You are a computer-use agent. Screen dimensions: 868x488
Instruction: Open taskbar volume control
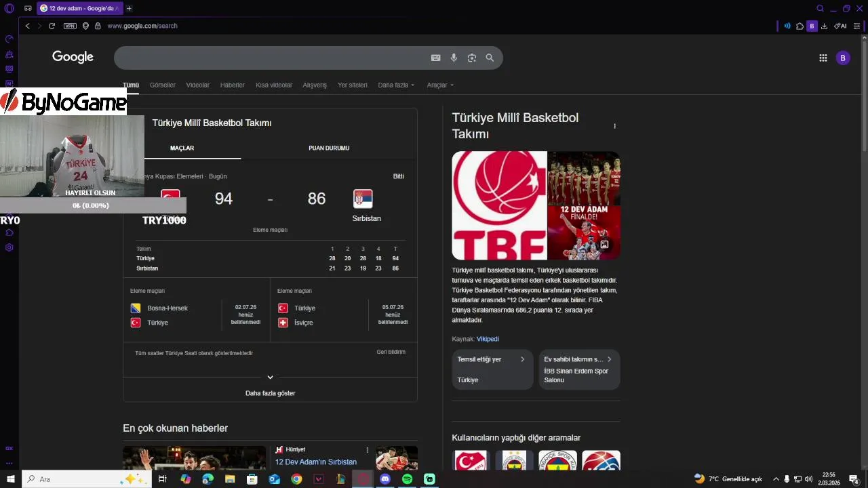tap(808, 479)
